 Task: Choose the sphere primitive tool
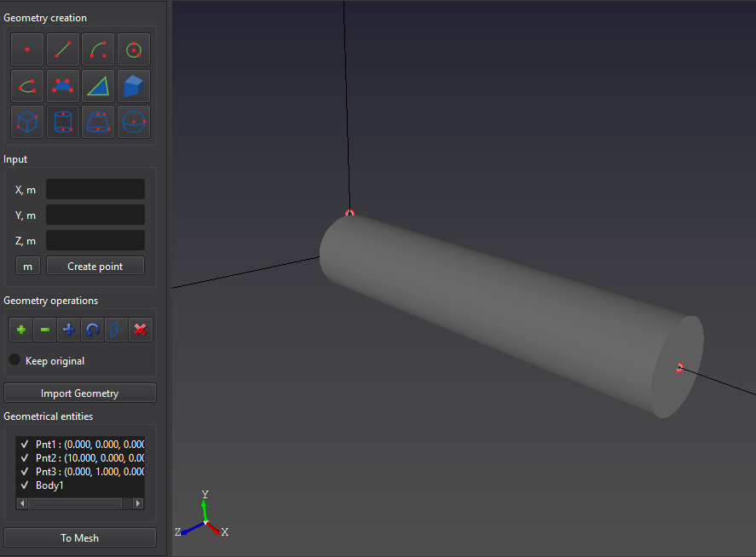(x=134, y=122)
